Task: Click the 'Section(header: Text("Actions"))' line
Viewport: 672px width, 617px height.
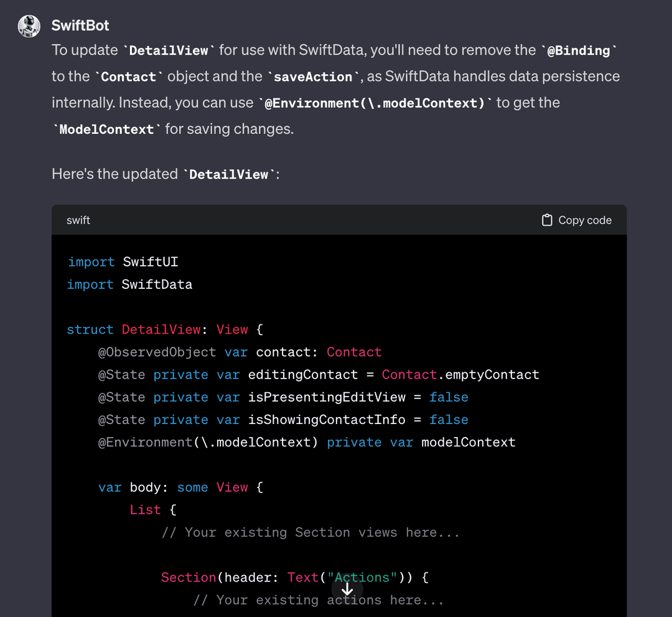Action: (x=295, y=577)
